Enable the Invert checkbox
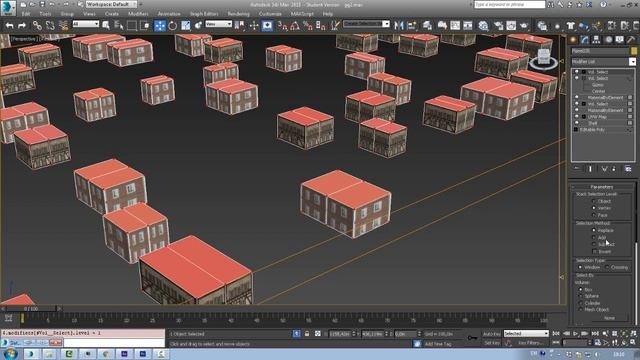The image size is (640, 360). (594, 251)
